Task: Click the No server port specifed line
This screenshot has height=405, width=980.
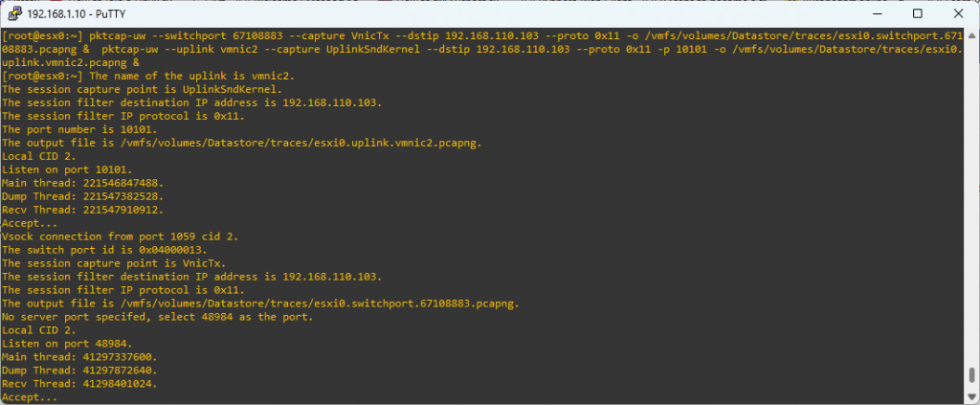Action: (158, 317)
